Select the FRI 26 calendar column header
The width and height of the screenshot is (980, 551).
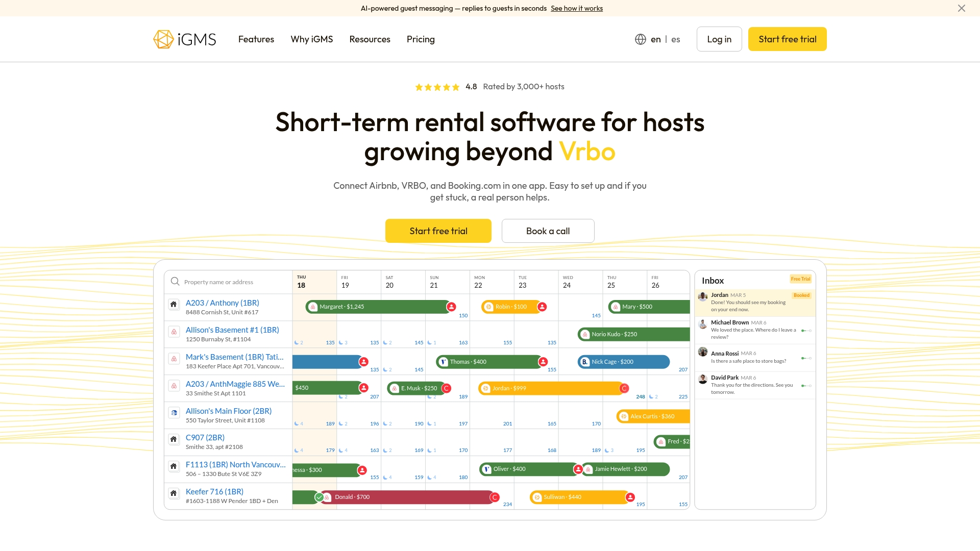668,282
